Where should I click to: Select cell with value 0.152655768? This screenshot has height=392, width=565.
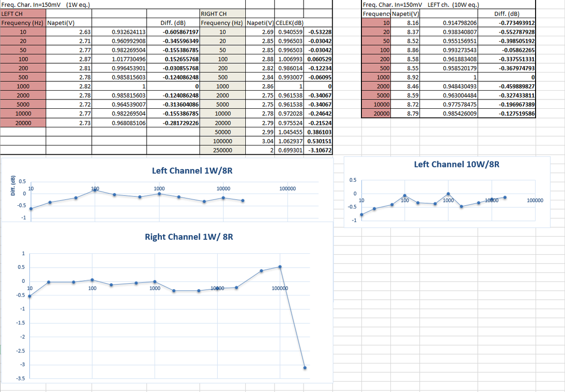pos(173,59)
